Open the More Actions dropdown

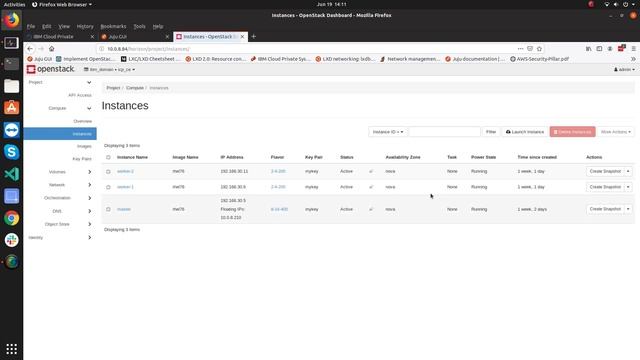616,132
